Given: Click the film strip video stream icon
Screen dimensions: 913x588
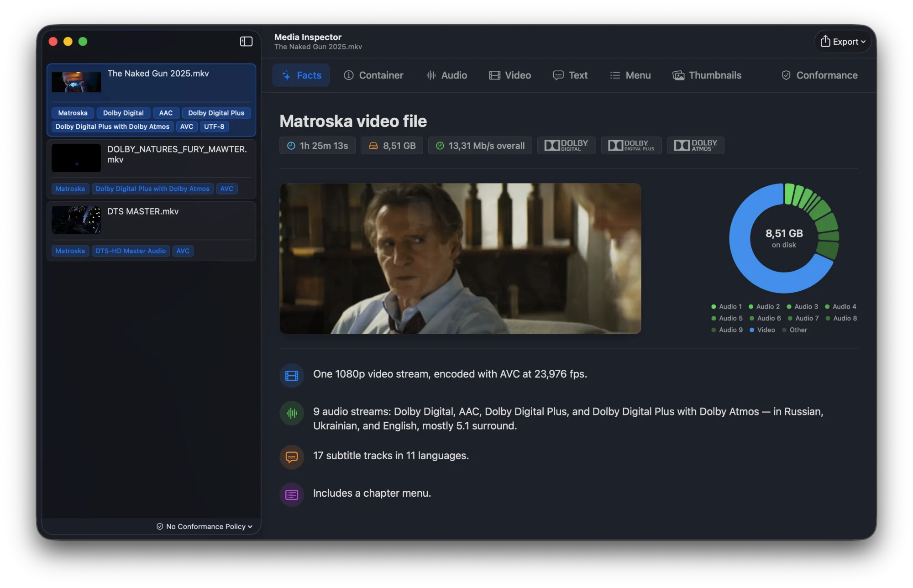Looking at the screenshot, I should (x=292, y=375).
